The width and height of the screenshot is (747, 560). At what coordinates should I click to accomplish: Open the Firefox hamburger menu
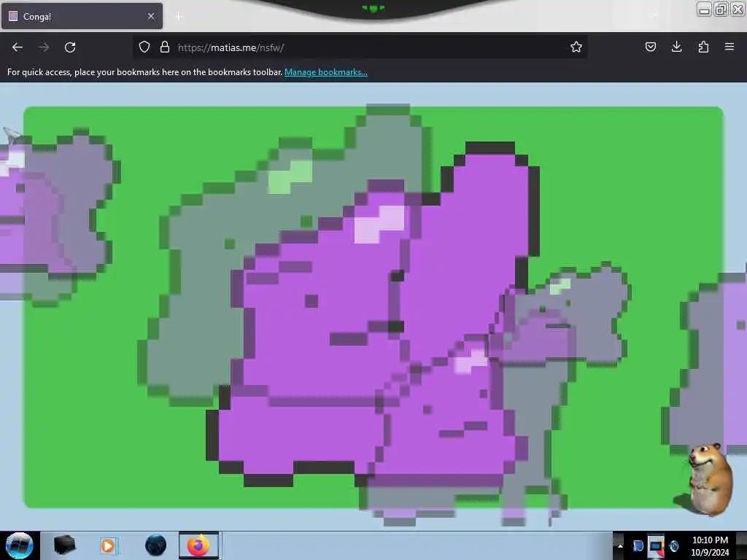(729, 47)
